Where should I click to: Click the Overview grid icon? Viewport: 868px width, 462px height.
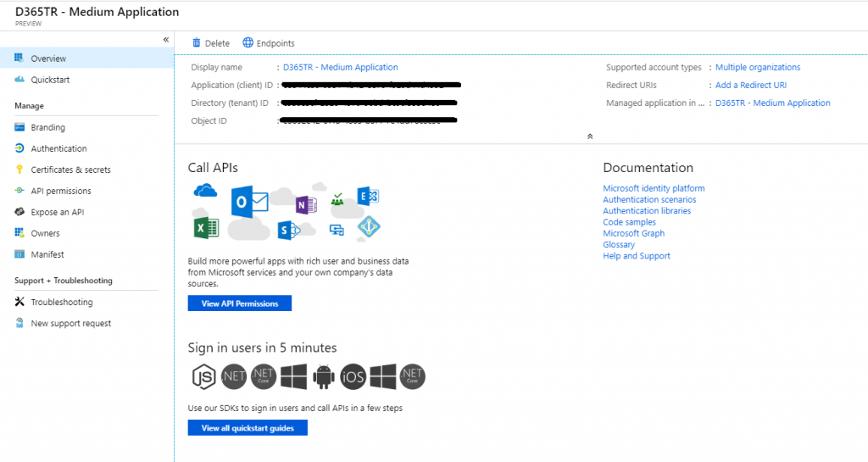(x=19, y=58)
